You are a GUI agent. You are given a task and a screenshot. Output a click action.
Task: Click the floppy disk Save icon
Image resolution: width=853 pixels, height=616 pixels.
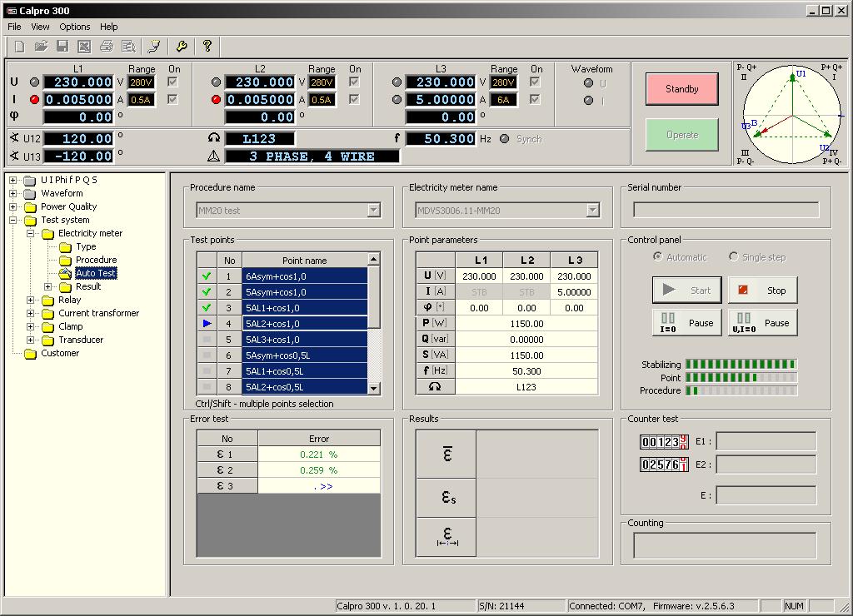[x=62, y=47]
